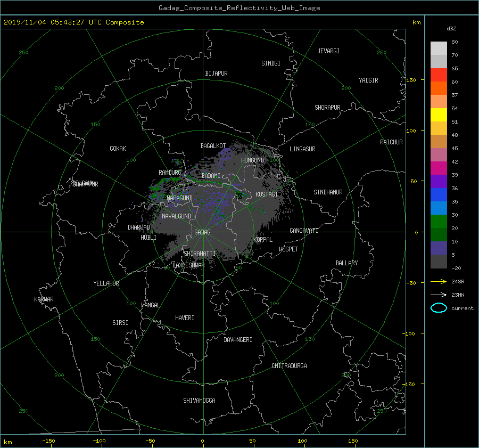Select the SHIRAHATTI label
The width and height of the screenshot is (479, 448).
200,254
